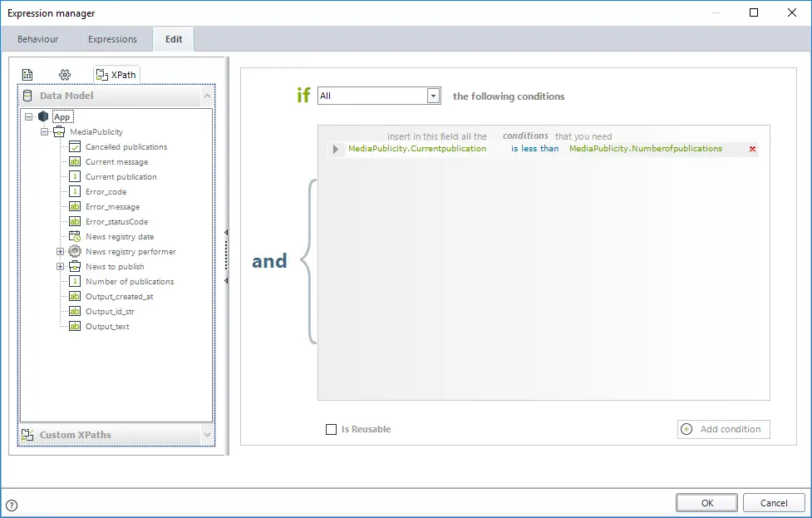
Task: Change the 'is less than' operator
Action: 535,149
